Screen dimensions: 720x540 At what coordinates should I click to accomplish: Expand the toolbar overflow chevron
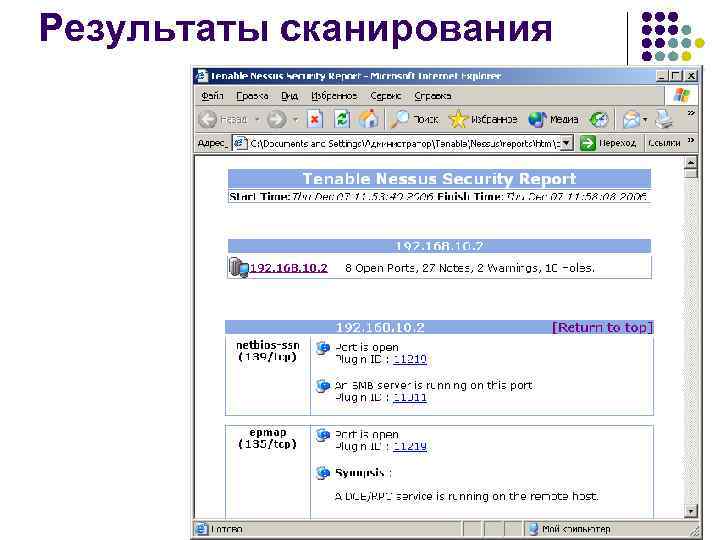pyautogui.click(x=691, y=113)
